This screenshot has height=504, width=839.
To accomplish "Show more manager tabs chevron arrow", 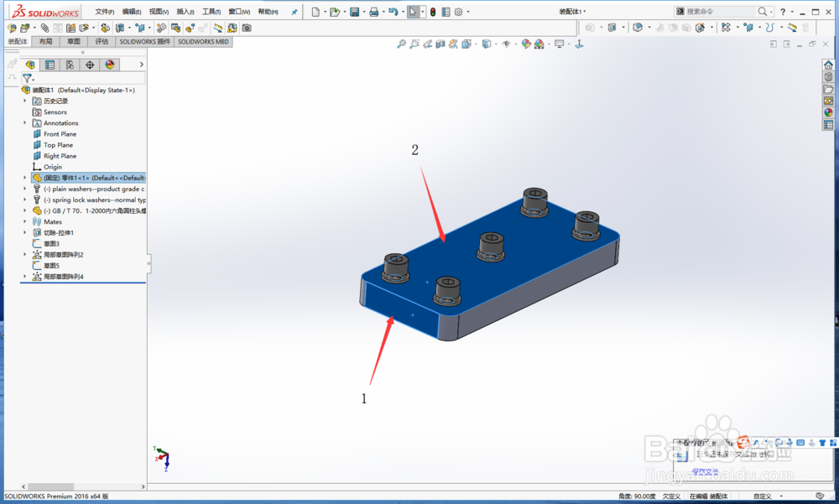I will [141, 65].
